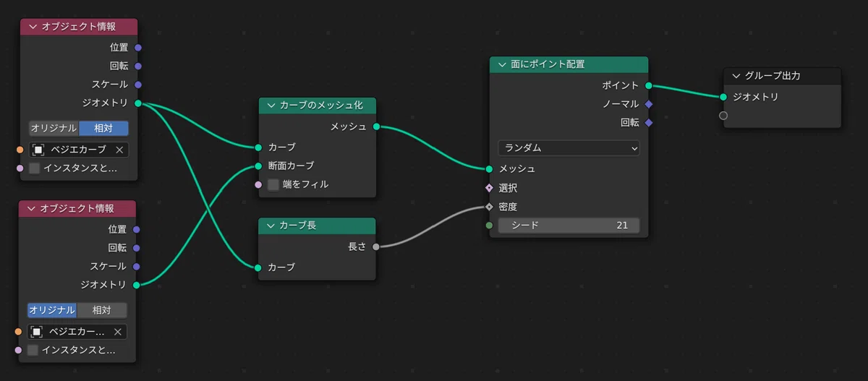868x381 pixels.
Task: Click the 断面カーブ input socket
Action: (x=258, y=166)
